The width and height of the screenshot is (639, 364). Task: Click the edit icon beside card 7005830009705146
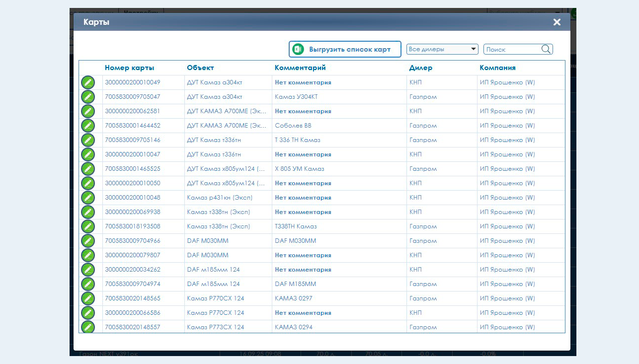pos(88,140)
